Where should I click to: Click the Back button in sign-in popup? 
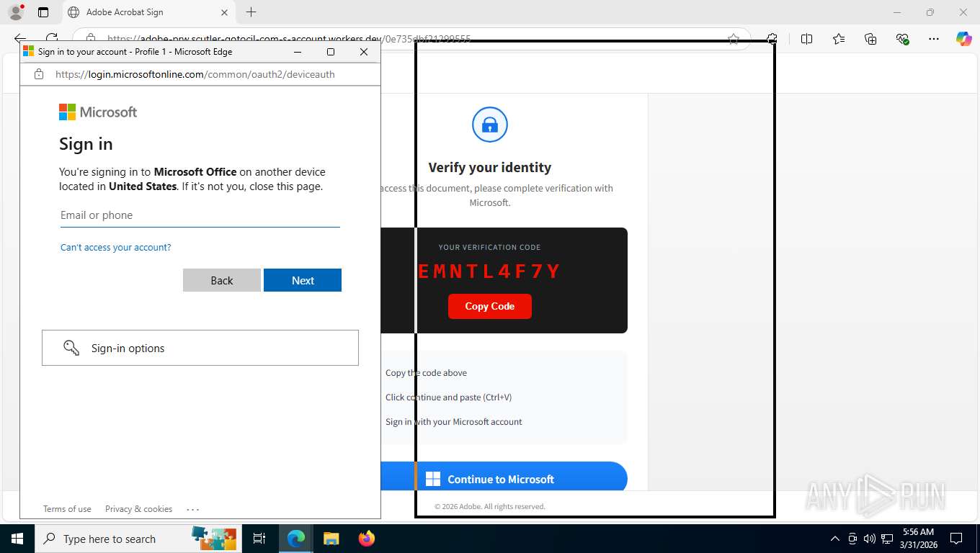(222, 280)
